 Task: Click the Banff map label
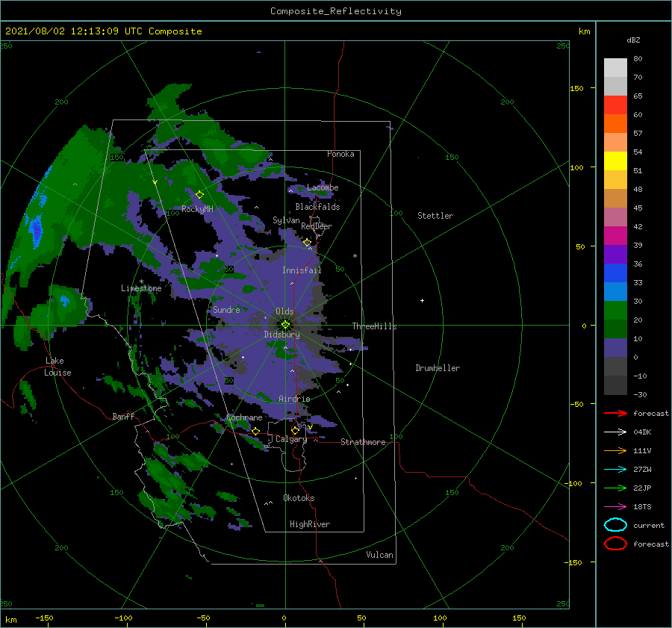click(x=123, y=416)
